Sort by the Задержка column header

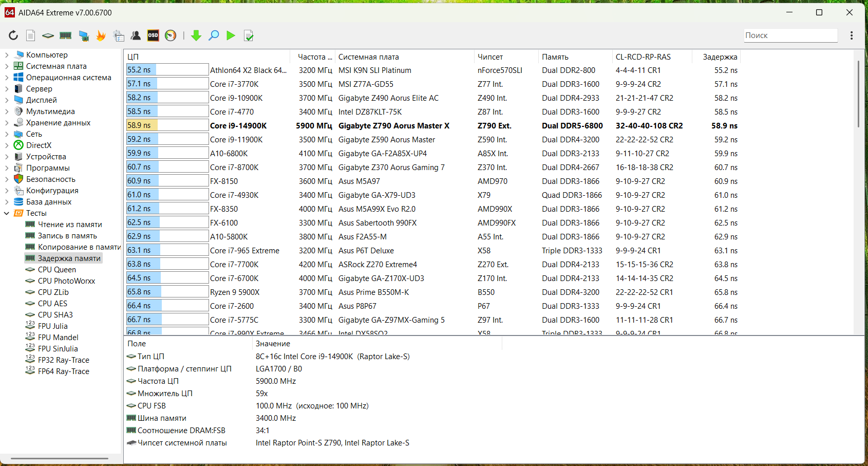[716, 57]
